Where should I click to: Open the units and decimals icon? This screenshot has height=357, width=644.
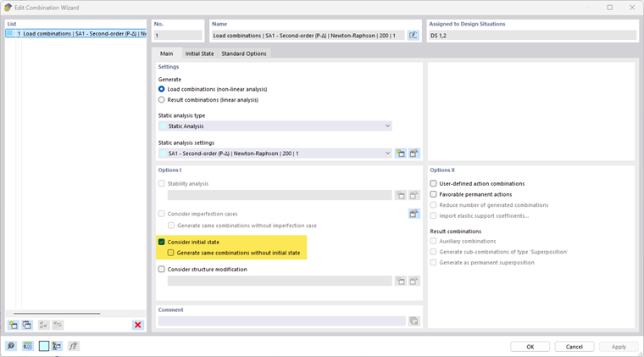(x=28, y=346)
